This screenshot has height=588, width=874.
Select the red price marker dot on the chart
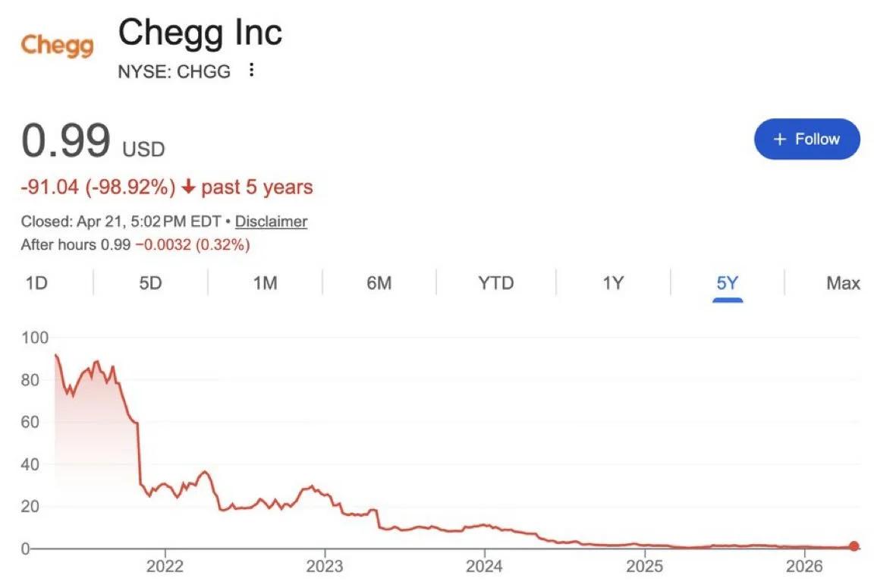coord(854,546)
